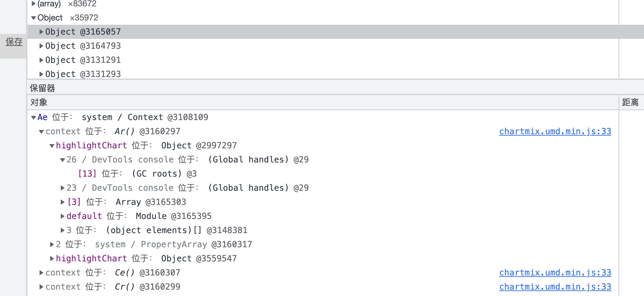Click the 对象 column header
644x296 pixels.
point(39,102)
